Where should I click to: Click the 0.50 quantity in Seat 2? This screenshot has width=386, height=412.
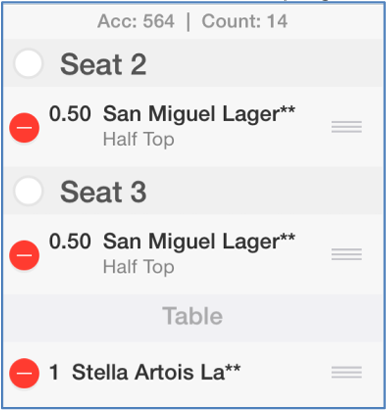tap(70, 114)
